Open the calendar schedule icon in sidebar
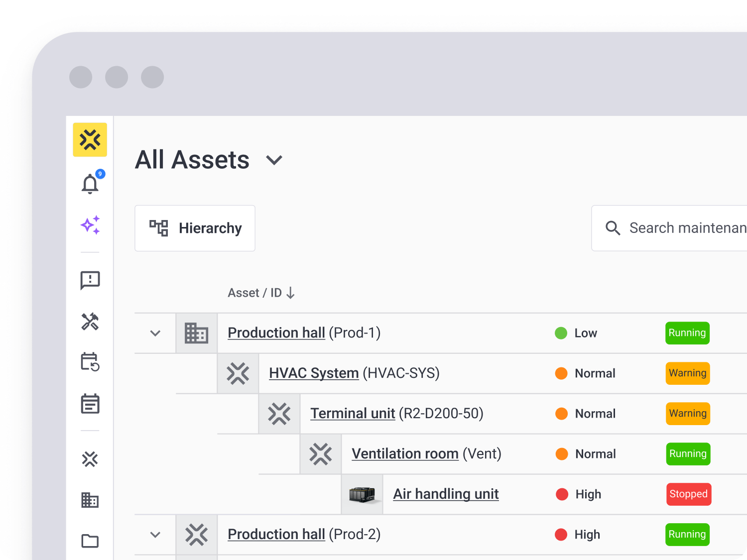747x560 pixels. coord(90,404)
